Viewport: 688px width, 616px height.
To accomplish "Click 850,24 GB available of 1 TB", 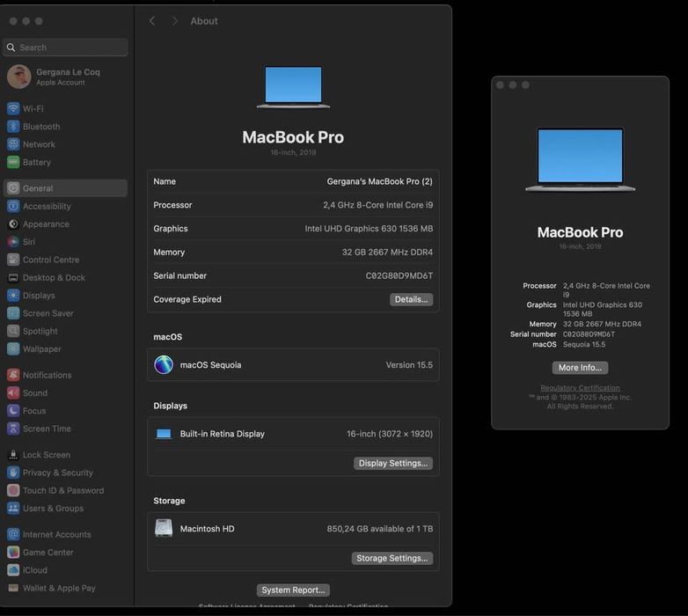I will pos(379,529).
